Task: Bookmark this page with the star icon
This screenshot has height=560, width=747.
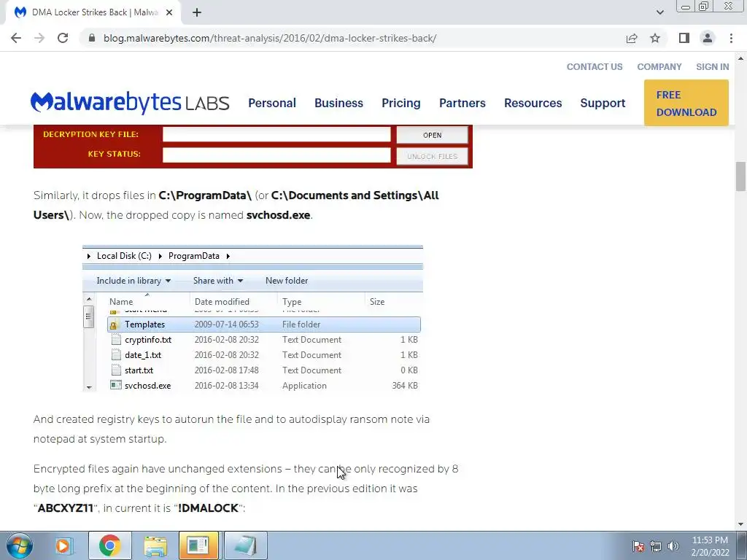Action: pyautogui.click(x=655, y=38)
